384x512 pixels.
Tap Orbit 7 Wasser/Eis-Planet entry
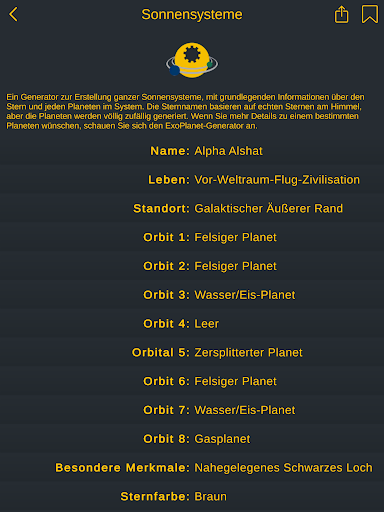pos(192,410)
